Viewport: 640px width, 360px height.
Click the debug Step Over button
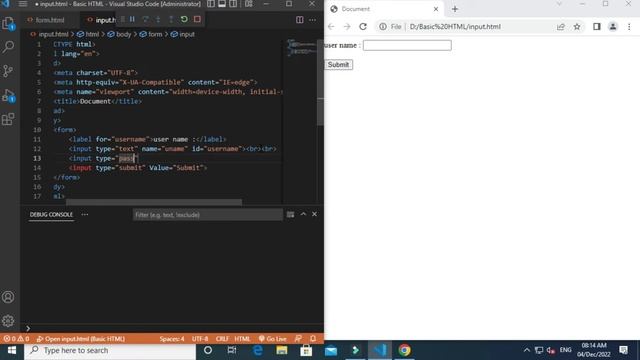tap(145, 19)
